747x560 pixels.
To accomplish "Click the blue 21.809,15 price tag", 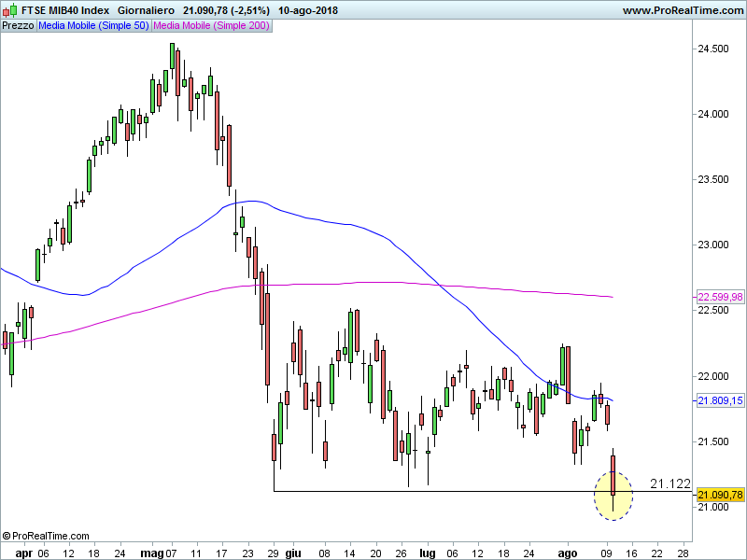I will coord(720,400).
